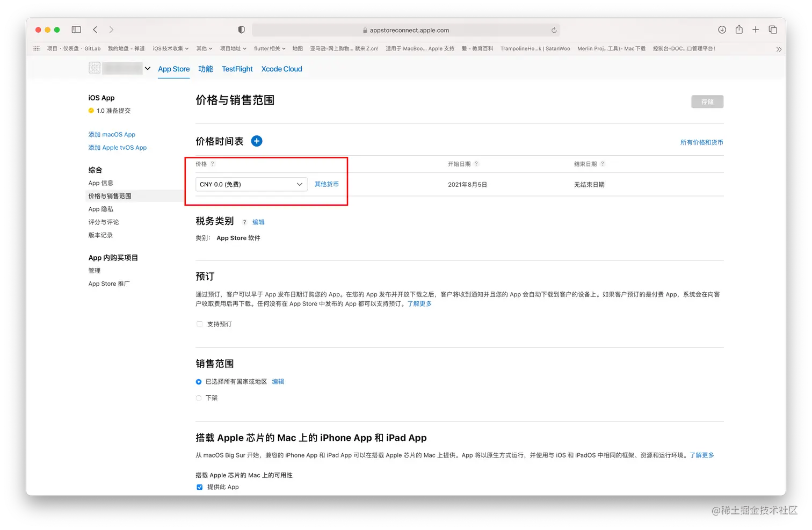Open the help icon next to 结束日期
The image size is (812, 530).
603,164
